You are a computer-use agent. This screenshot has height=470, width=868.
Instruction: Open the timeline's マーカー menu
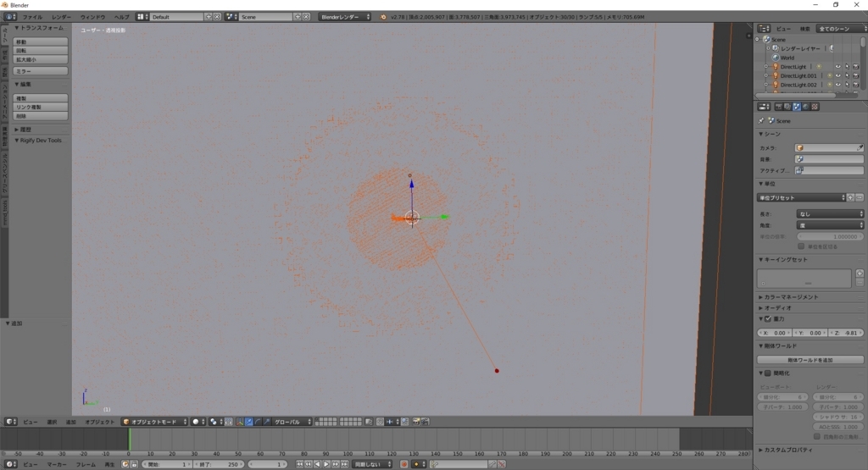pos(57,464)
